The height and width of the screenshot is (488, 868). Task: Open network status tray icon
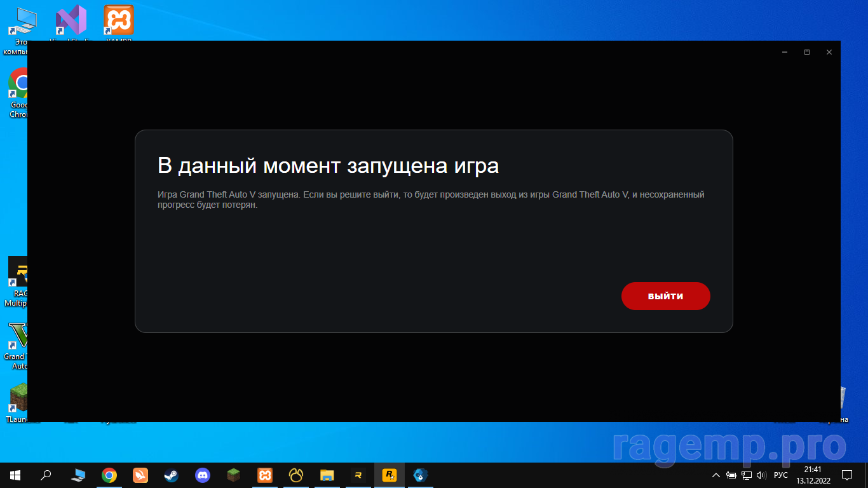pos(747,475)
